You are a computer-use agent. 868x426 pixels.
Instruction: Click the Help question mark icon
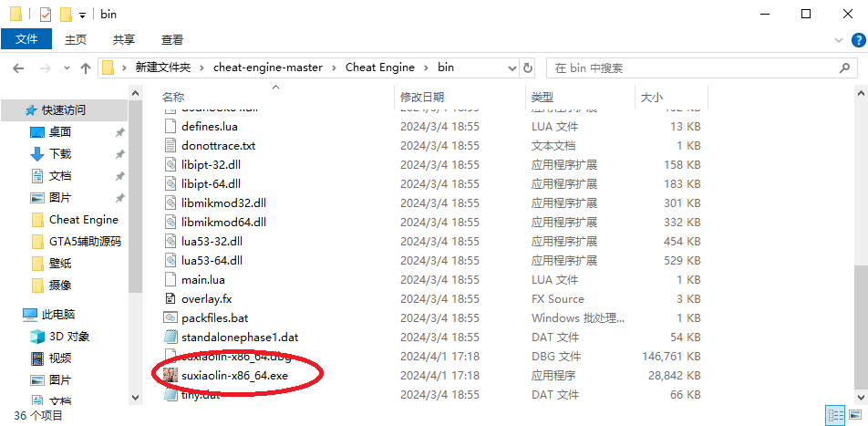(856, 40)
